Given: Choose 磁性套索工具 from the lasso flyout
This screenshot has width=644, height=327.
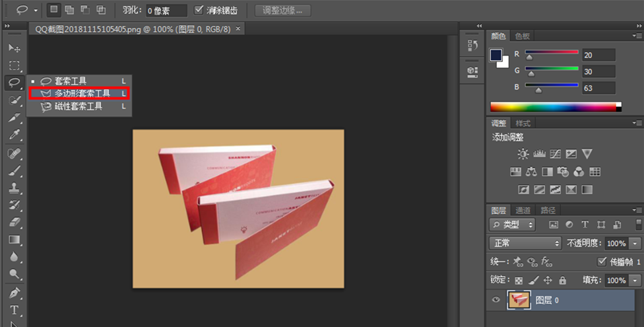Looking at the screenshot, I should coord(78,106).
